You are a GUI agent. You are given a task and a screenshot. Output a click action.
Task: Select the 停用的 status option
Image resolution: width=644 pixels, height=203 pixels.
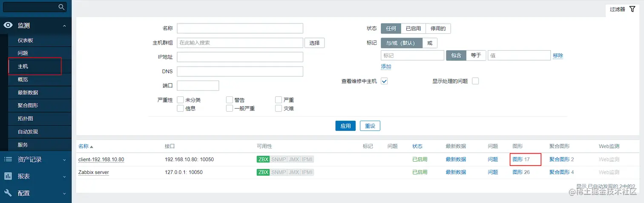[x=438, y=29]
